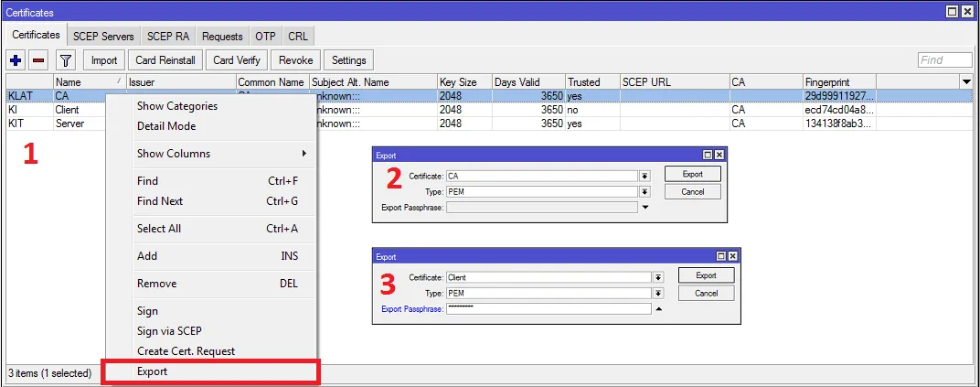Screen dimensions: 980x387
Task: Click the CA export dialog maximize icon
Action: click(708, 155)
